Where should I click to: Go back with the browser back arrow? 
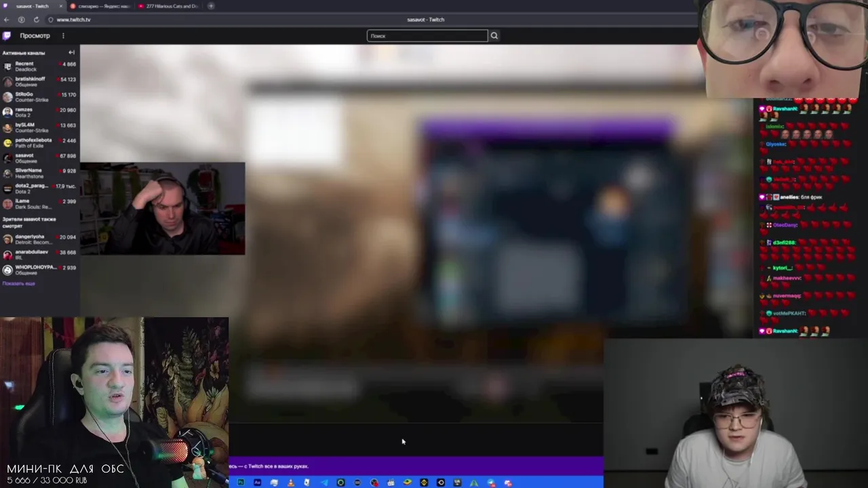[x=7, y=20]
